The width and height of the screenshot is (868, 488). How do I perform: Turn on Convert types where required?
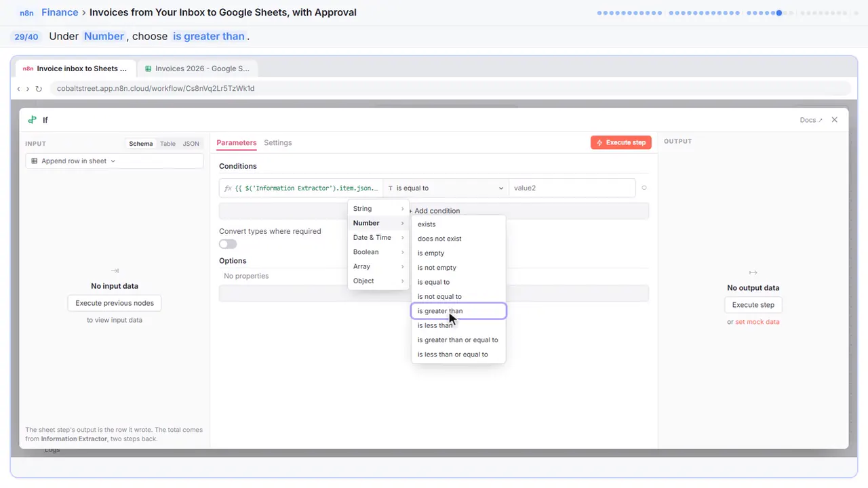(x=228, y=244)
